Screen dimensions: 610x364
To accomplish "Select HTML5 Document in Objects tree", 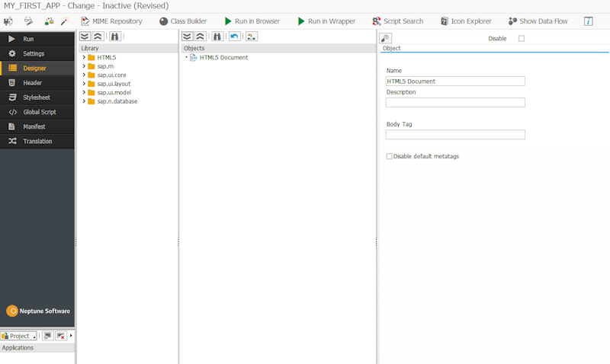I will point(223,58).
